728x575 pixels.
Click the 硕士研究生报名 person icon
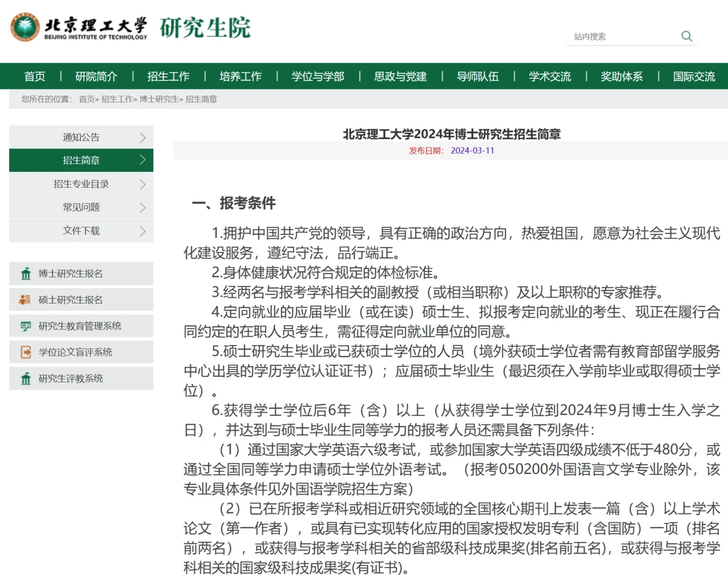point(25,300)
